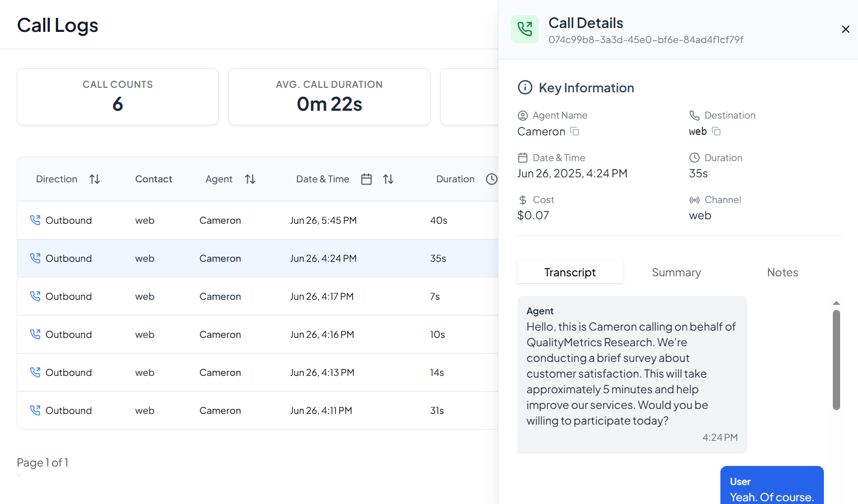Click the call ID 074c99b8-3a3d-45e0 text

tap(646, 40)
